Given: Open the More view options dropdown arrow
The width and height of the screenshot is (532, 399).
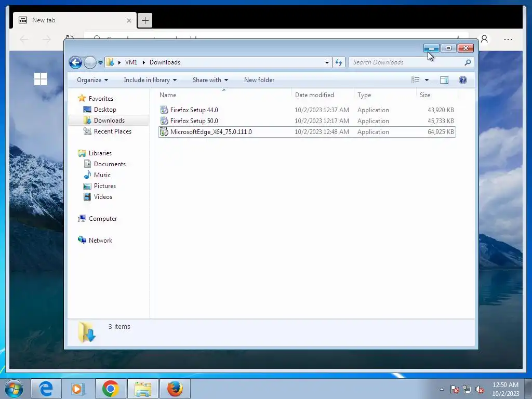Looking at the screenshot, I should click(427, 80).
